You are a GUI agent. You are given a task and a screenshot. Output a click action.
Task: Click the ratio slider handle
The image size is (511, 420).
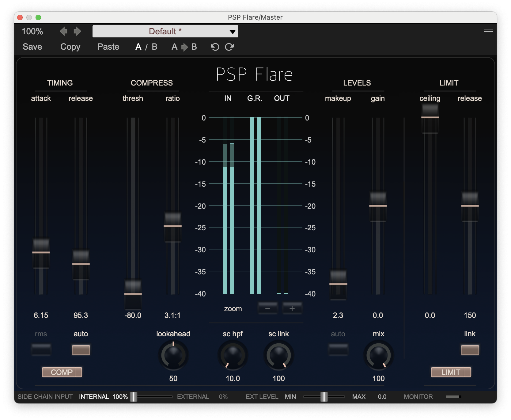(x=173, y=226)
